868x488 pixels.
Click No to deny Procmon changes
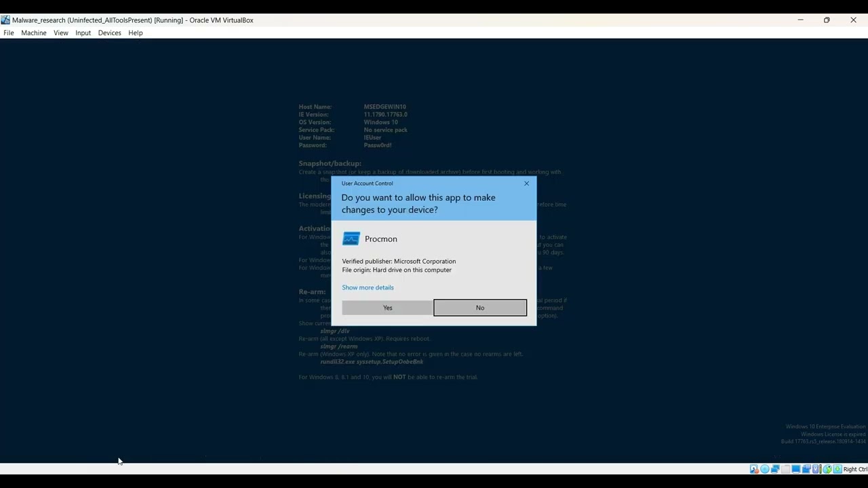pos(480,308)
